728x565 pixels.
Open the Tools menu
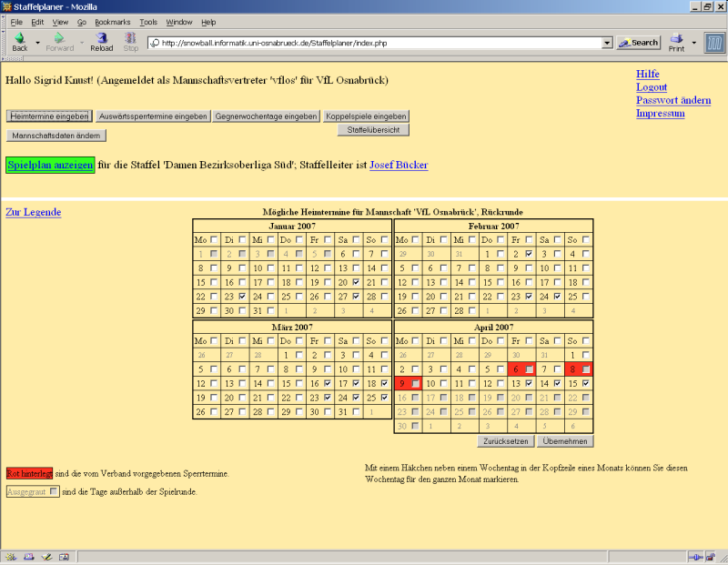click(148, 22)
